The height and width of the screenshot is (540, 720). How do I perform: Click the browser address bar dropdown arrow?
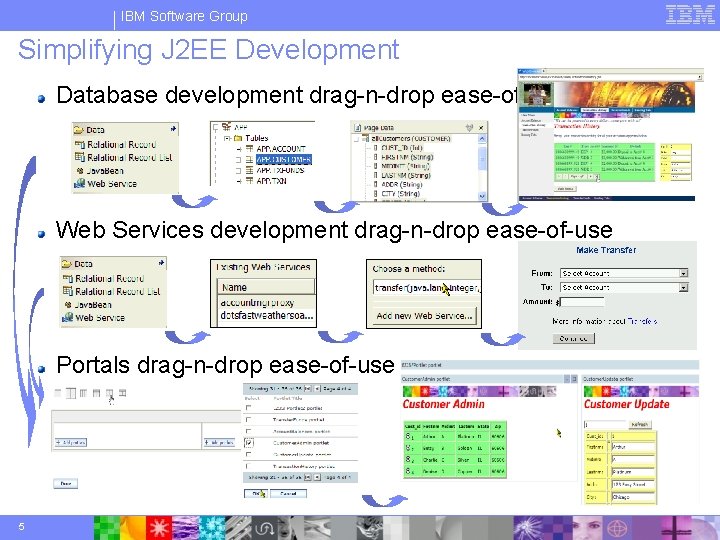point(700,77)
